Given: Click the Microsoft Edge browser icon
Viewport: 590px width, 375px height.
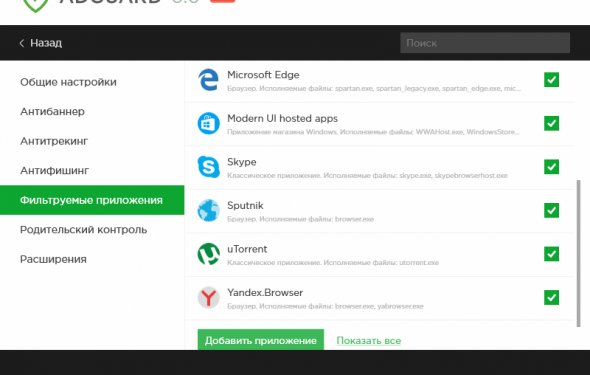Looking at the screenshot, I should pyautogui.click(x=208, y=80).
